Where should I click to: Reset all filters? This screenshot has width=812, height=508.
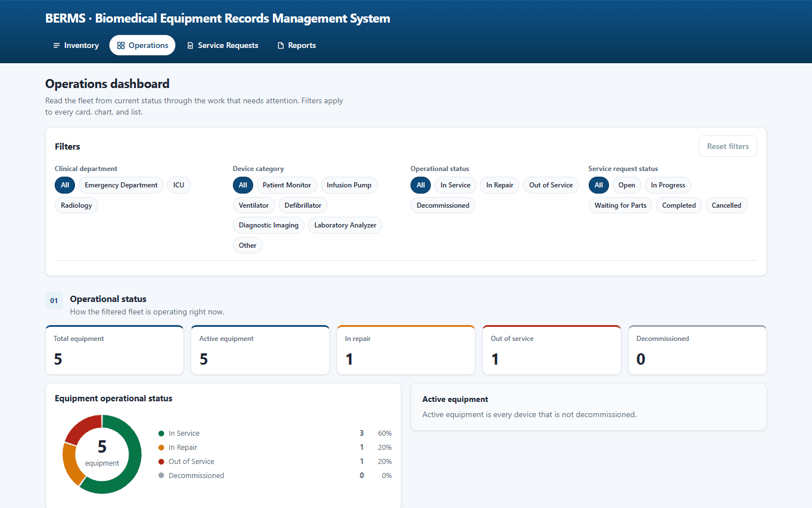point(727,146)
